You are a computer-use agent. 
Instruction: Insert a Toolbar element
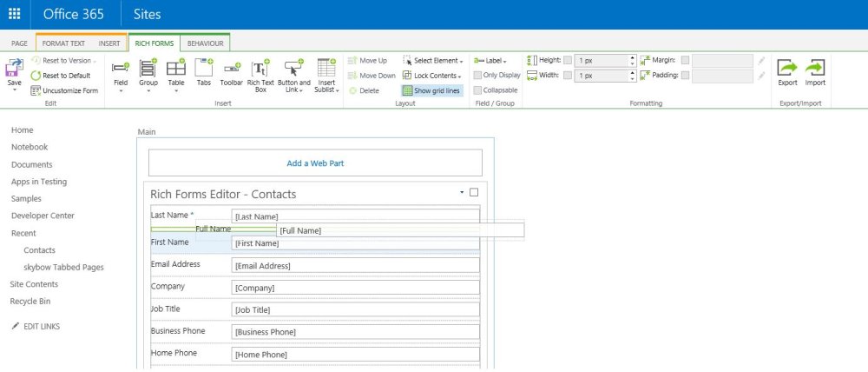pos(232,72)
